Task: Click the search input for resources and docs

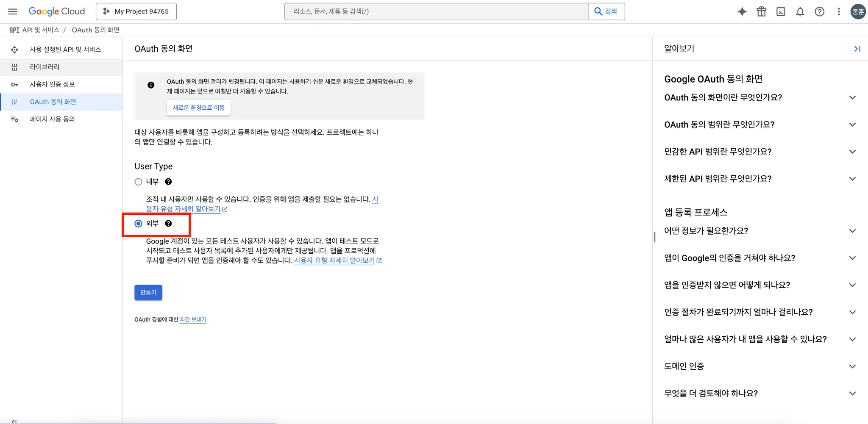Action: click(x=437, y=11)
